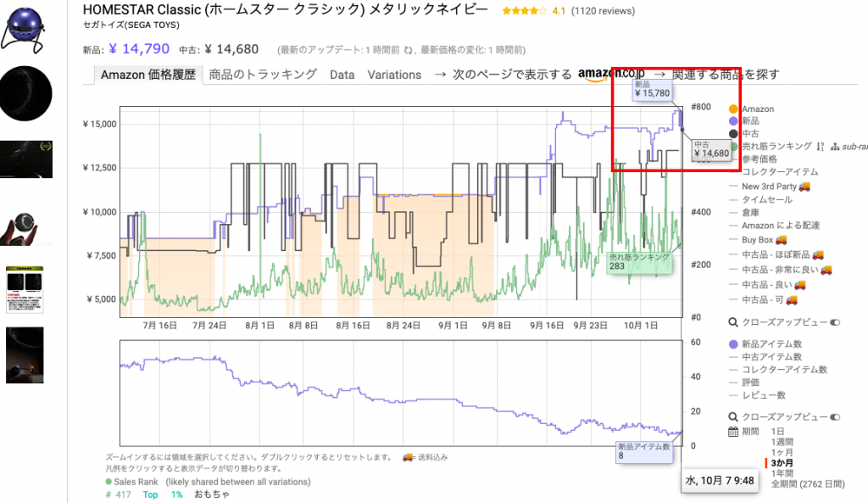Toggle upper クローズアップビュー switch

pyautogui.click(x=835, y=322)
